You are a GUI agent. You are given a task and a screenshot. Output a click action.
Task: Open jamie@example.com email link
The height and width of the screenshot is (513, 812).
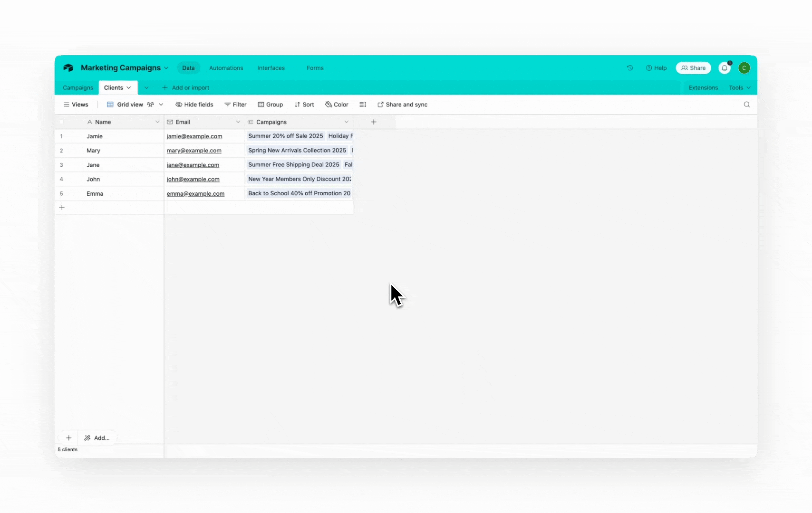click(194, 136)
